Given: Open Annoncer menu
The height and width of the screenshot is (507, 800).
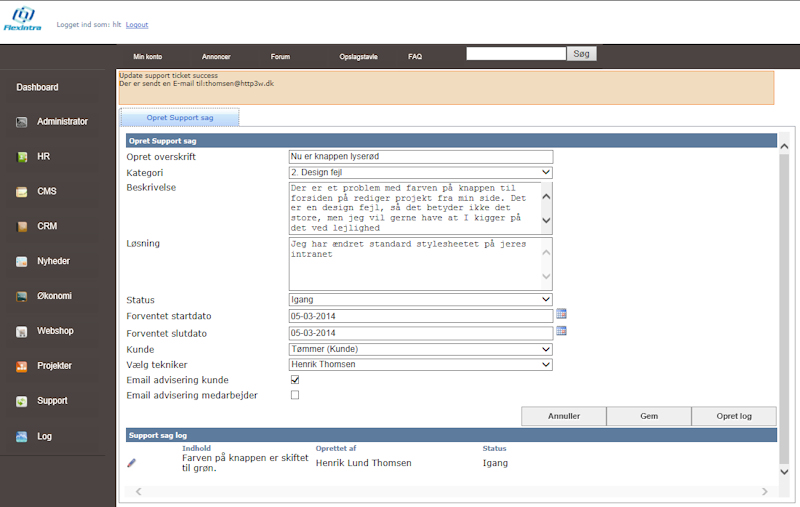Looking at the screenshot, I should 216,57.
